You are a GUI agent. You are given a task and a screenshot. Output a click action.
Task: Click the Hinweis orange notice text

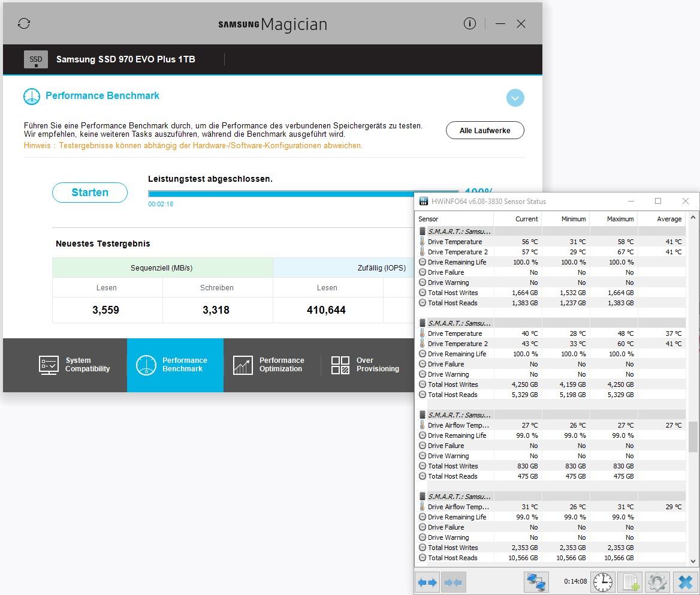coord(194,146)
